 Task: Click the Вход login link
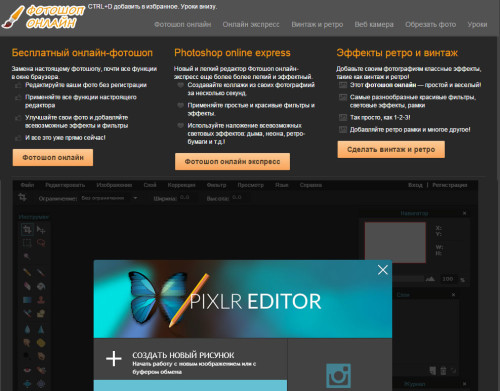click(415, 185)
